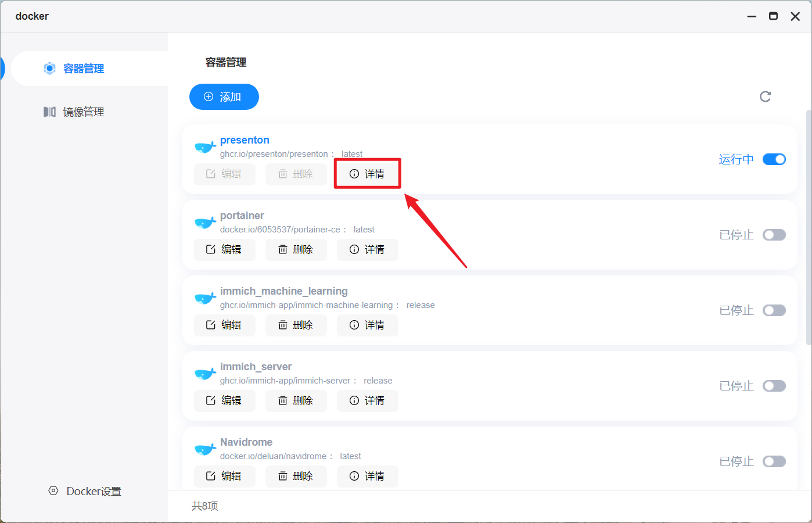Click the release tag of immich_server
The image size is (812, 523).
[x=378, y=381]
